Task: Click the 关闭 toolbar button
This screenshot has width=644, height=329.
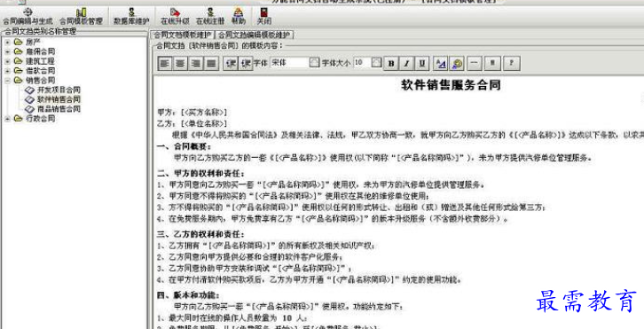Action: [263, 17]
